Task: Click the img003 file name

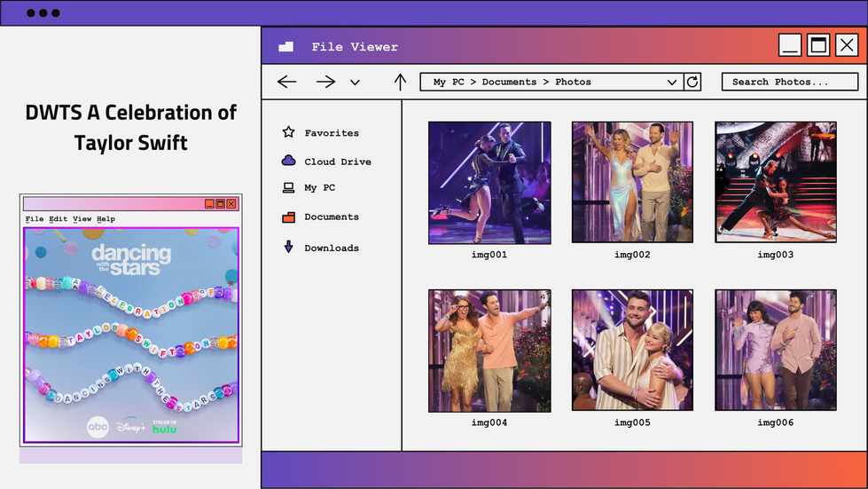Action: 776,255
